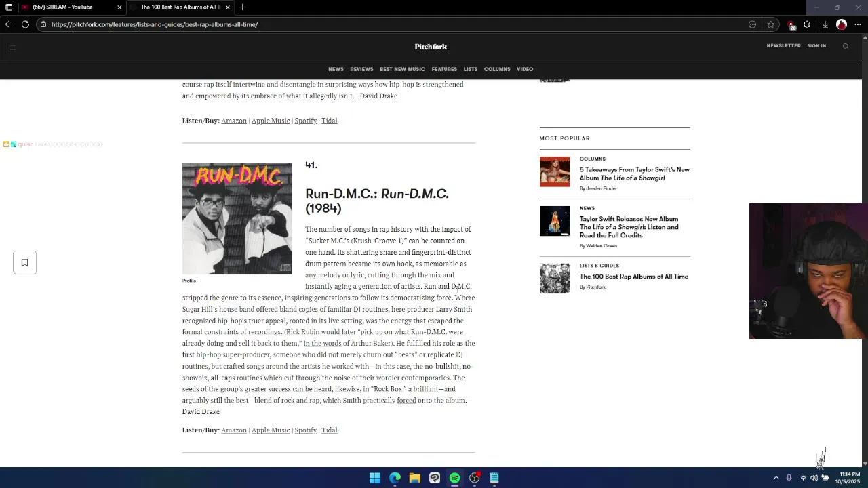Open Amazon link under Run-D.M.C. entry
The height and width of the screenshot is (488, 868).
coord(234,430)
